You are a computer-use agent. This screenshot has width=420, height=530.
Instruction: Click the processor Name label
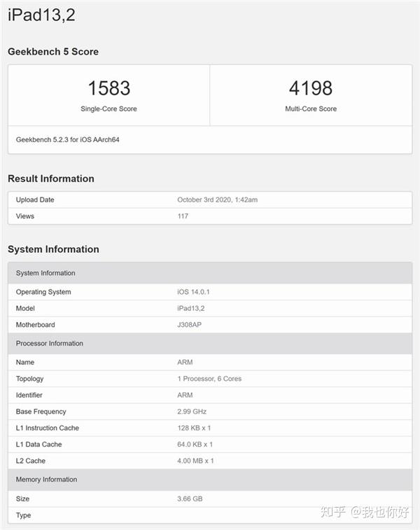tap(25, 363)
